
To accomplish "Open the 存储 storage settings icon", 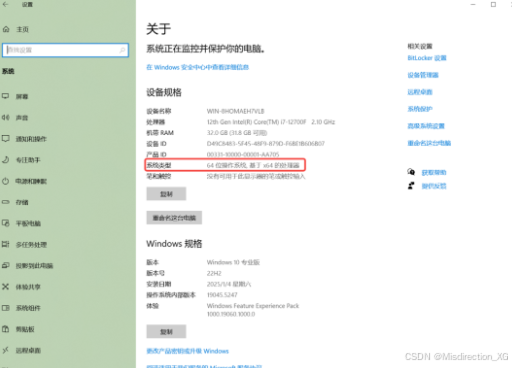I will tap(6, 202).
